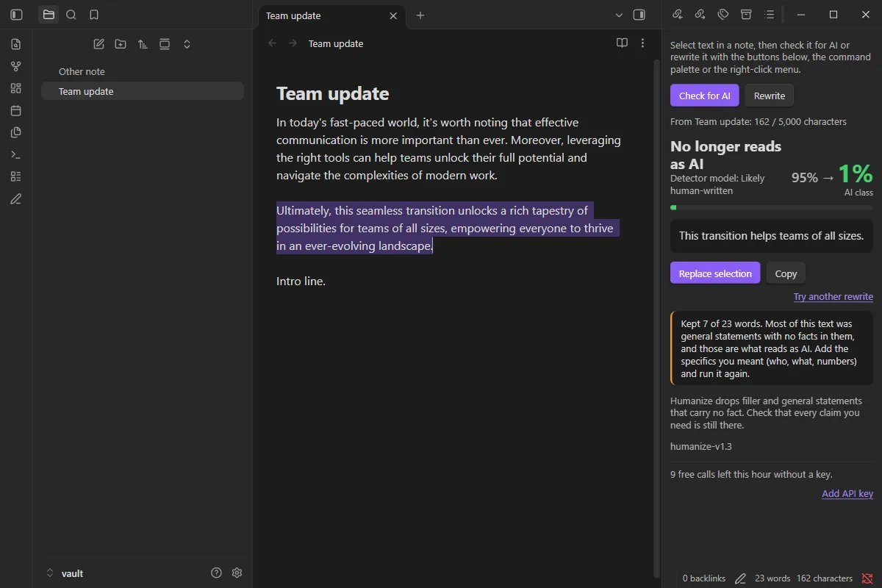Click the 162 characters status entry

tap(825, 578)
